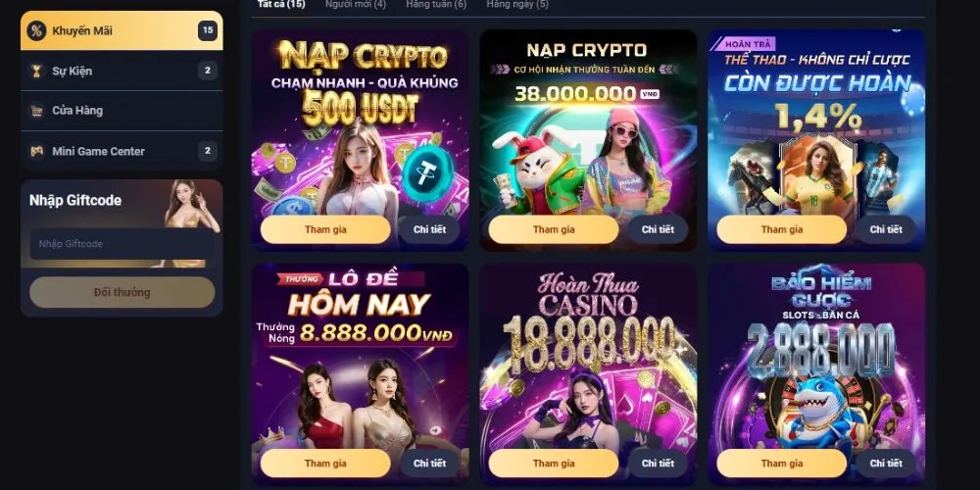Screen dimensions: 980x490
Task: Click Tham gia on the Hoàn Thua Casino promotion
Action: tap(554, 464)
